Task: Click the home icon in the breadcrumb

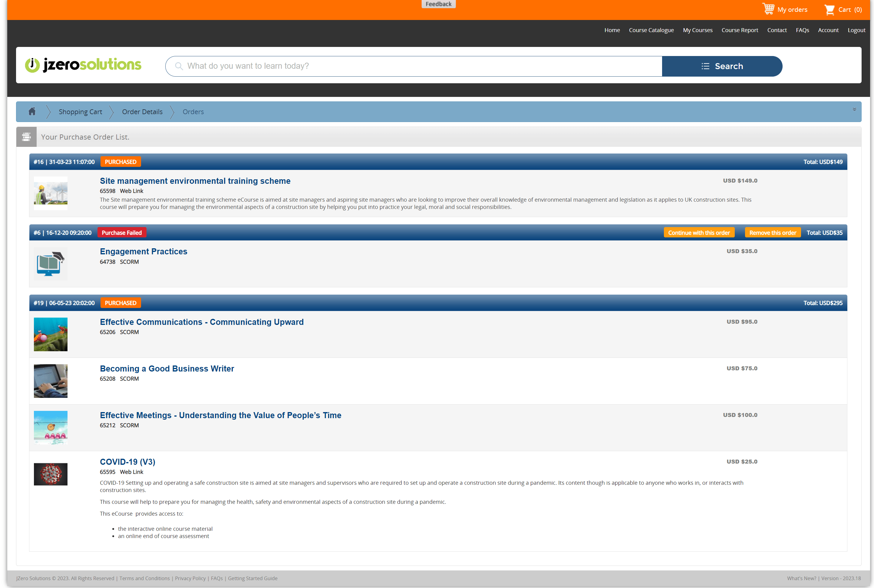Action: click(32, 111)
